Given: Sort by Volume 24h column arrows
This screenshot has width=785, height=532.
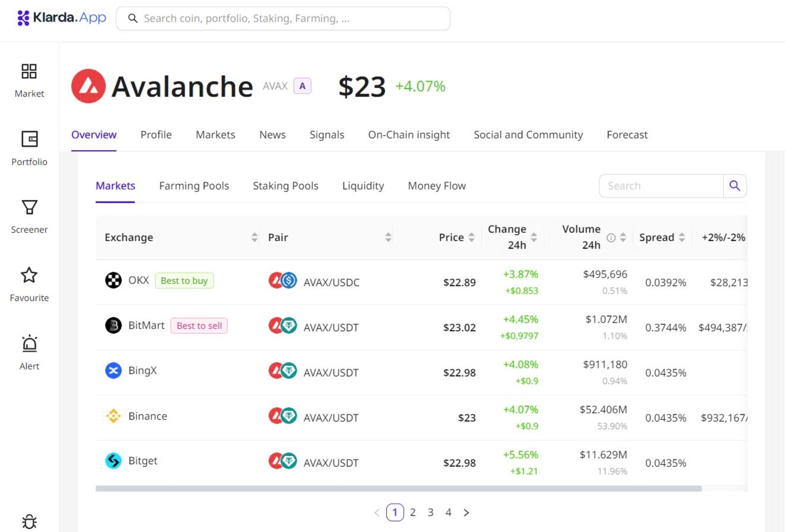Looking at the screenshot, I should click(x=623, y=237).
